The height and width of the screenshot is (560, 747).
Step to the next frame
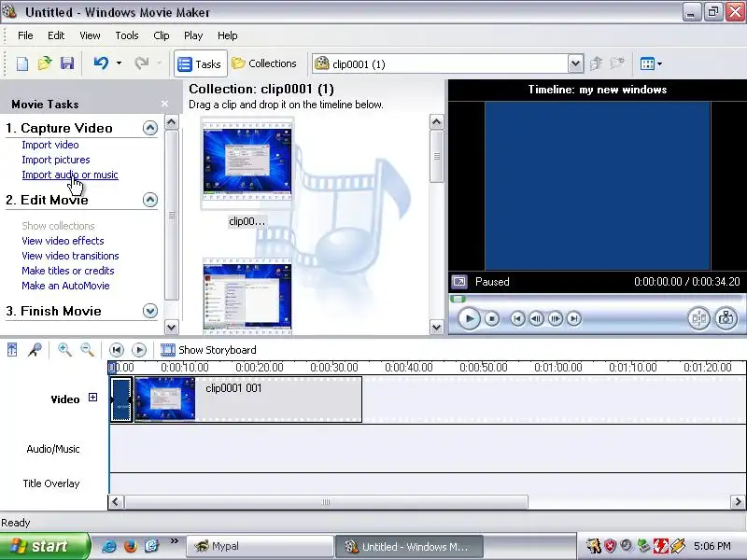[555, 318]
